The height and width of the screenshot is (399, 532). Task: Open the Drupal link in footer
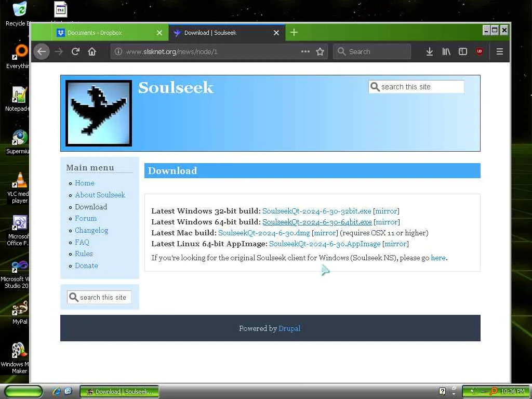pyautogui.click(x=289, y=328)
